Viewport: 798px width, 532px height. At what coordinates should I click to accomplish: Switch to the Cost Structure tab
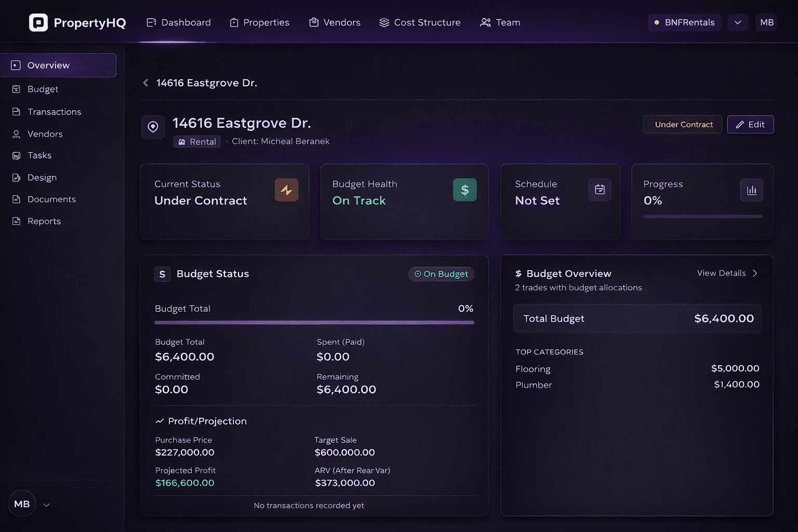point(420,22)
